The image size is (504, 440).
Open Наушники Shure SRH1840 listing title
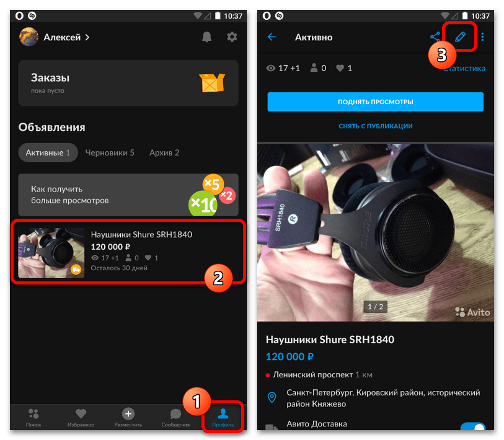pos(141,235)
